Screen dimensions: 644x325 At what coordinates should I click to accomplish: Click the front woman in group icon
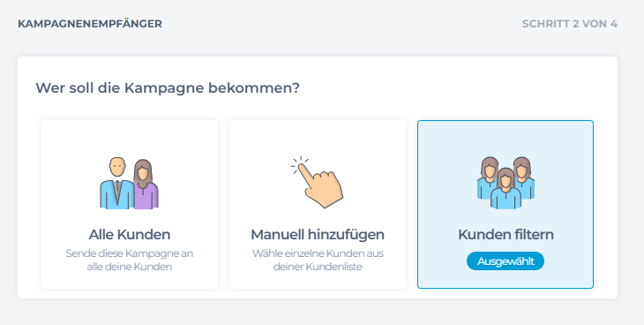(505, 188)
